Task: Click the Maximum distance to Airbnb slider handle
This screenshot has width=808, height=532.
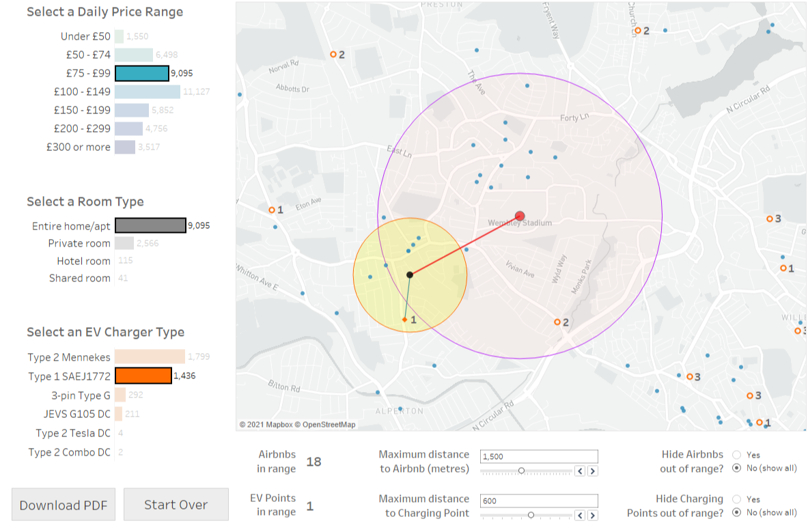Action: click(521, 471)
